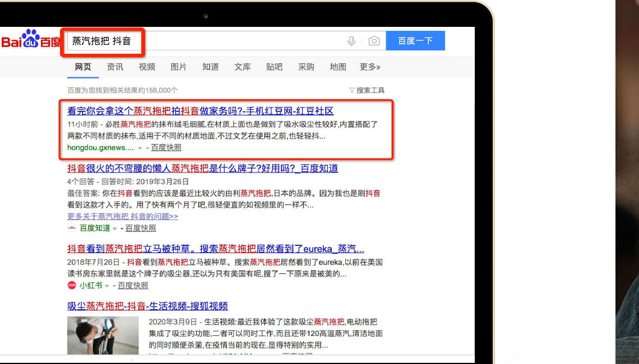Viewport: 639px width, 364px height.
Task: Click 更多关于蒸汽拖把 抖音的问题 link
Action: [x=123, y=216]
